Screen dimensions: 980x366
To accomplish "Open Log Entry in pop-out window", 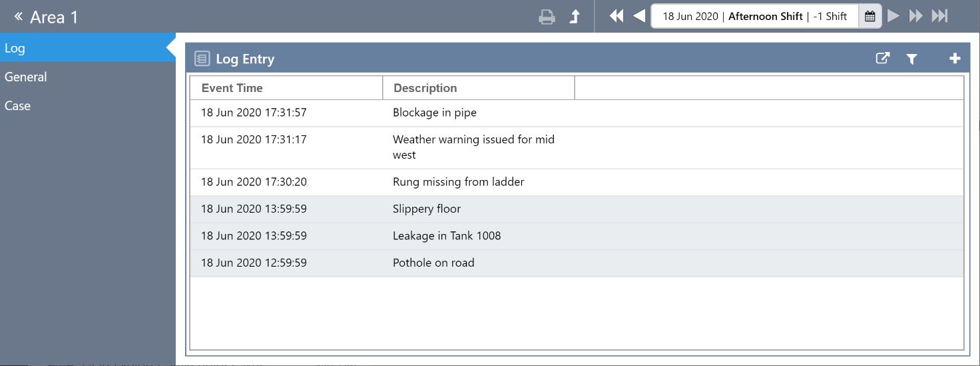I will 882,59.
